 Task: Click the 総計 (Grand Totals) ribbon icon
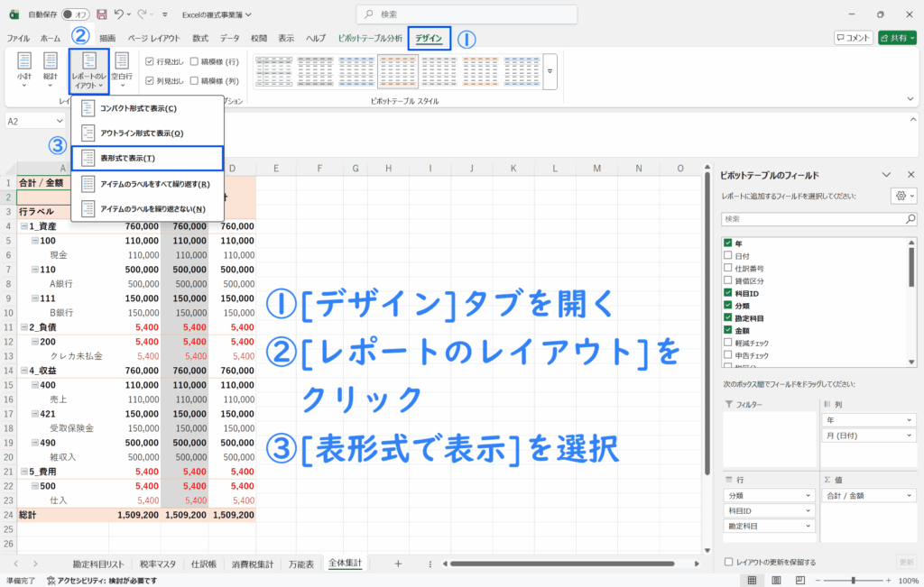tap(50, 68)
